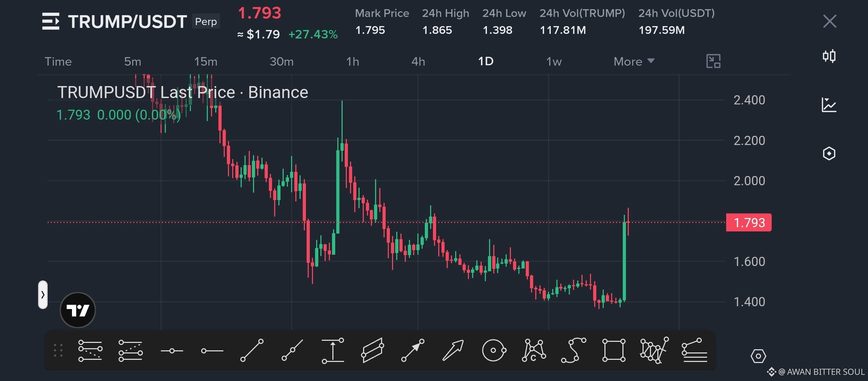Select the head and shoulders pattern tool

(x=654, y=350)
